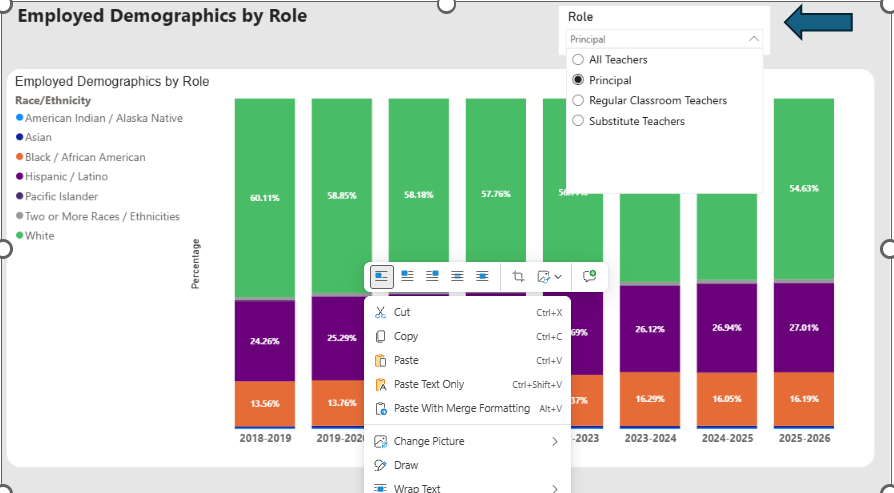
Task: Select the All Teachers radio option
Action: (610, 59)
